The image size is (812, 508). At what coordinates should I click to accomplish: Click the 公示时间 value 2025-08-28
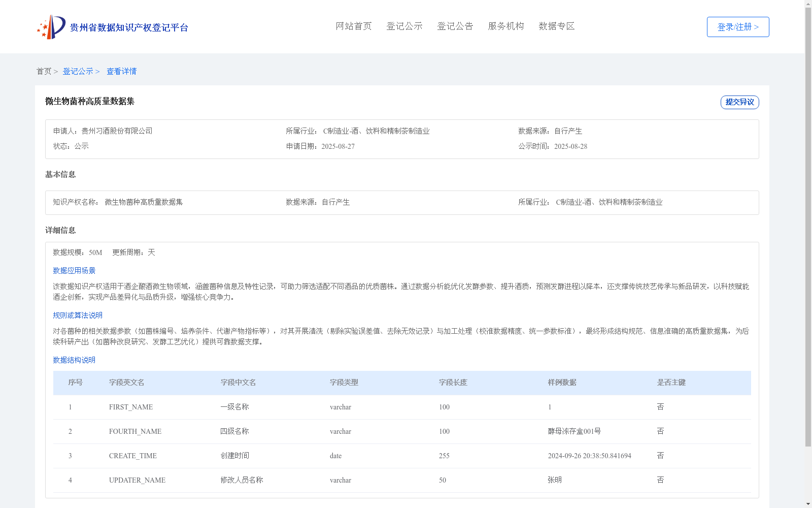[x=570, y=146]
